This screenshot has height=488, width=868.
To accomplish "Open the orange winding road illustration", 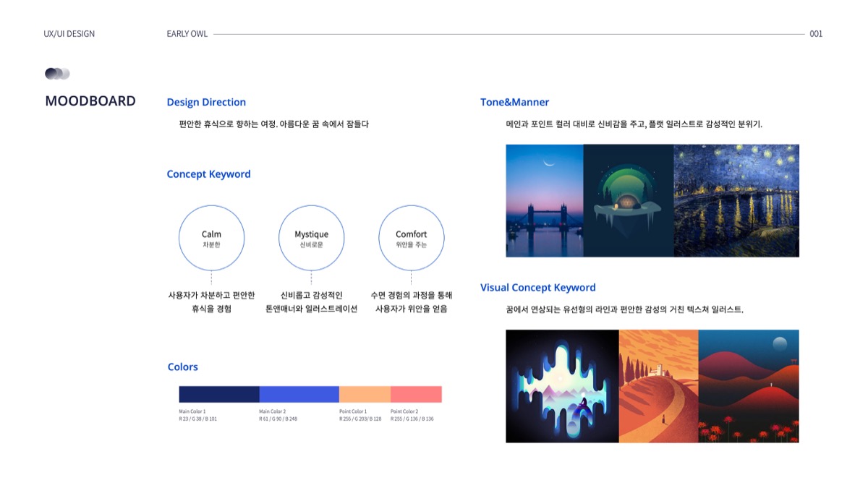I will (659, 386).
